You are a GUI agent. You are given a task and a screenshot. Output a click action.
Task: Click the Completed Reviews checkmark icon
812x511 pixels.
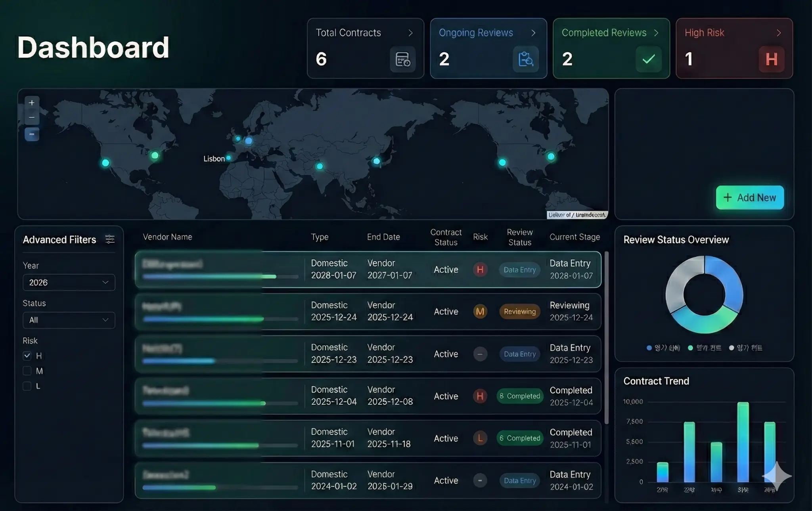pos(648,59)
